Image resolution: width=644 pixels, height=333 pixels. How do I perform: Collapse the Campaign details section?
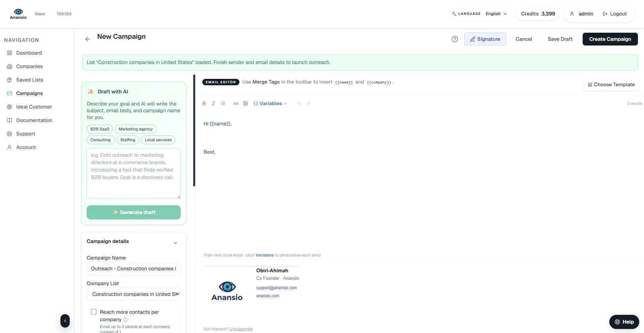coord(175,243)
